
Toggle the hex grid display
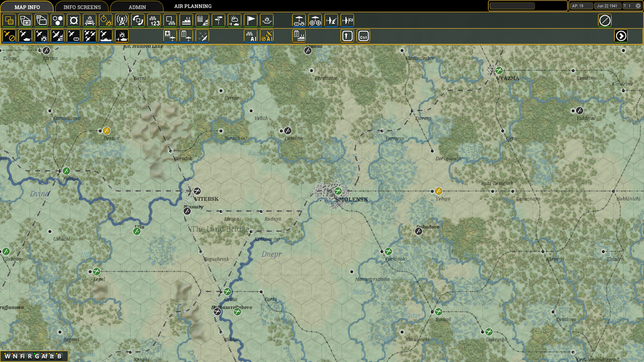(57, 20)
